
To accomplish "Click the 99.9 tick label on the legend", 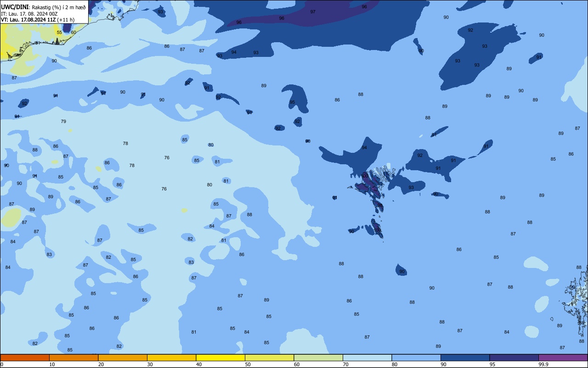I will click(543, 364).
